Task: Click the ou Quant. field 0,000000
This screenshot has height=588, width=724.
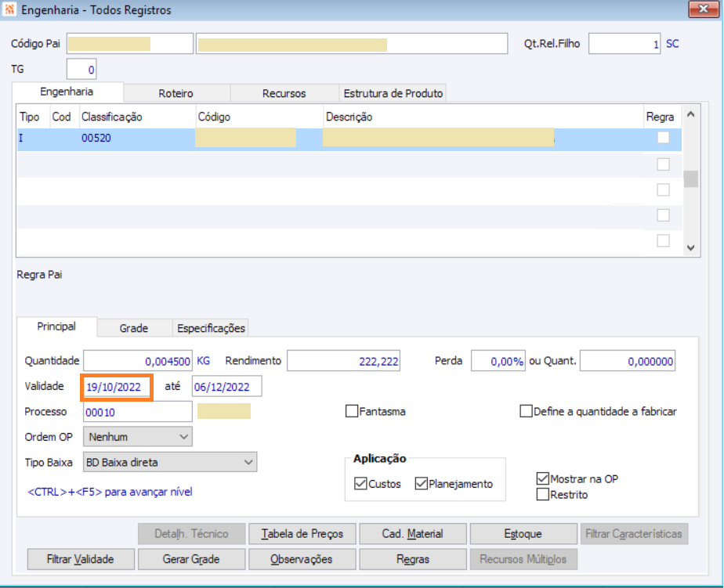Action: pos(628,361)
